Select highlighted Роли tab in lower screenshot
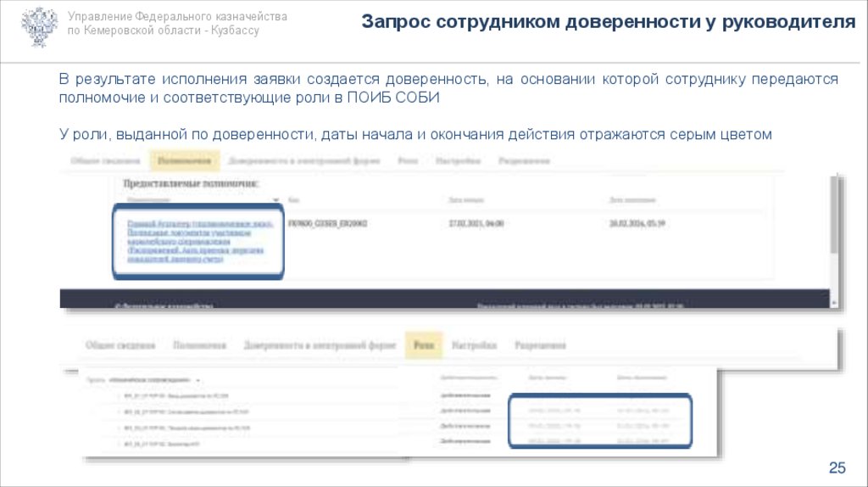This screenshot has width=868, height=487. coord(424,345)
